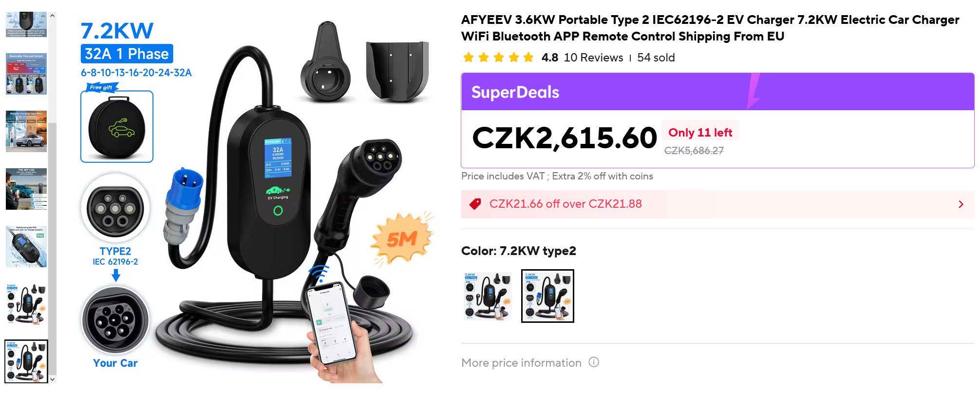Viewport: 980px width, 395px height.
Task: Click the More price information link
Action: (521, 363)
